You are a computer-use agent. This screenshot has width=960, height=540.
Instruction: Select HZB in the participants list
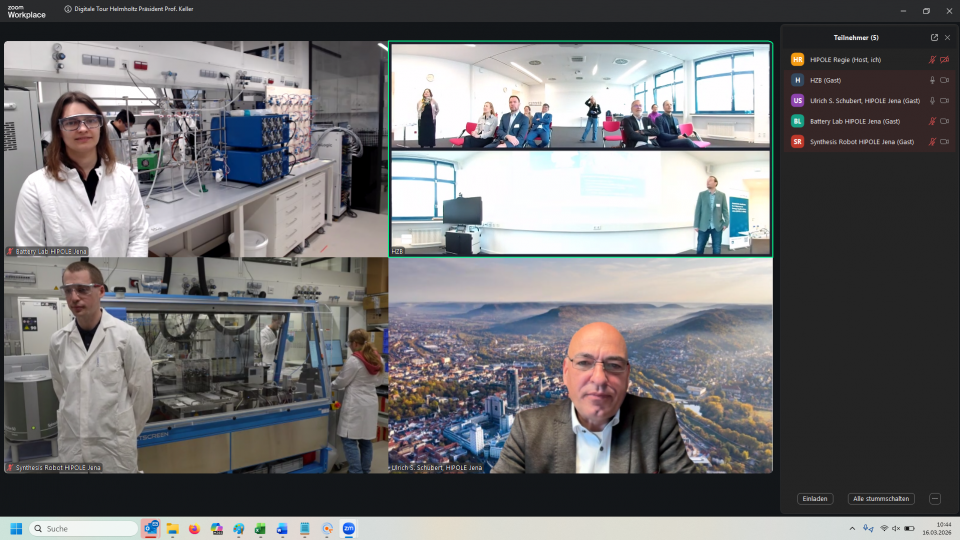pos(825,80)
